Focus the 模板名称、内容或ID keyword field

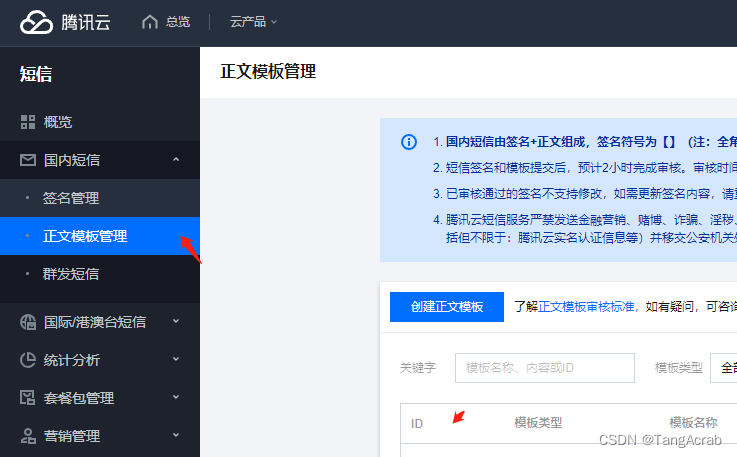[545, 368]
